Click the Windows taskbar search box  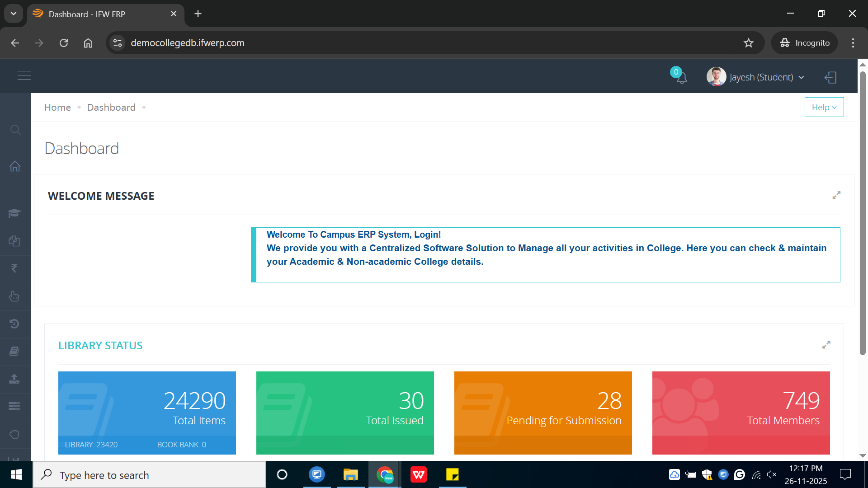pos(149,475)
